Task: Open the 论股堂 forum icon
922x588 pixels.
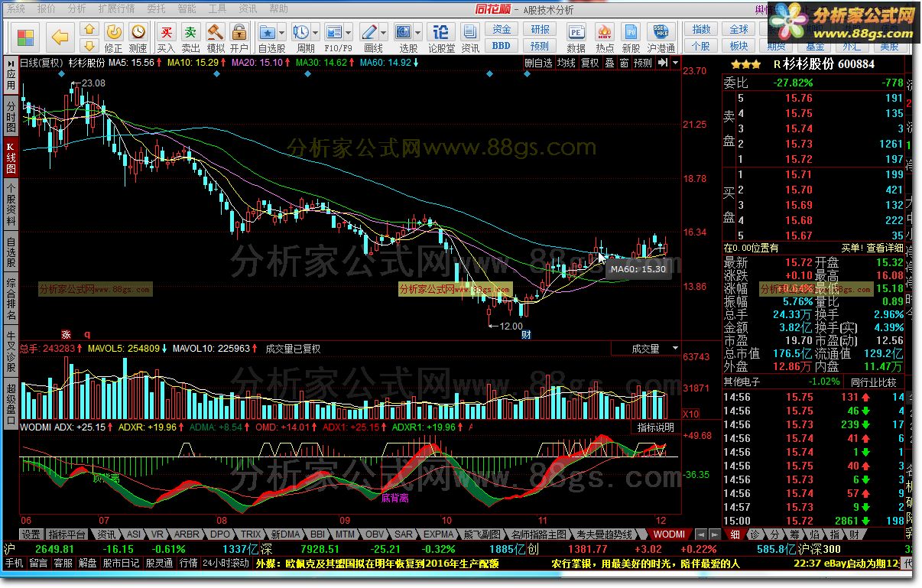Action: (440, 32)
